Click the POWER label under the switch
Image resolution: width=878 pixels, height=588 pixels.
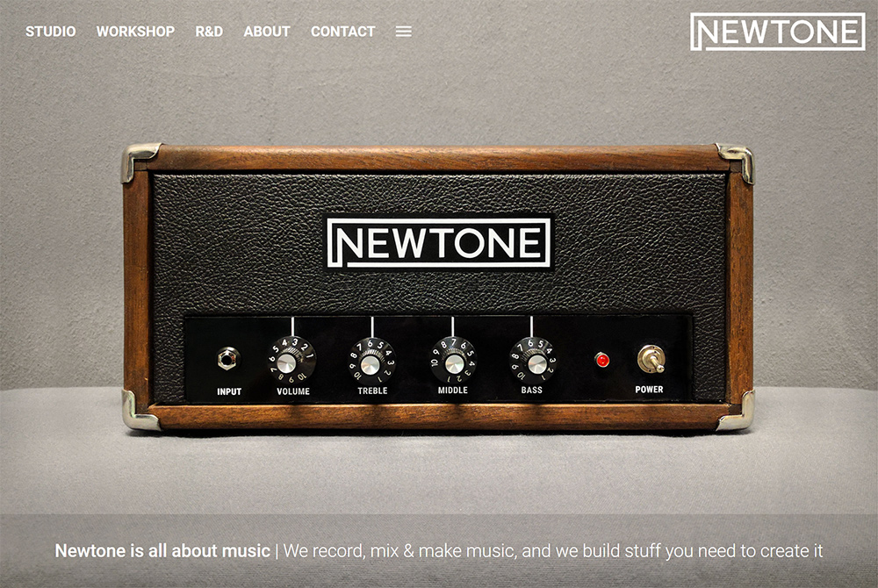pos(649,390)
